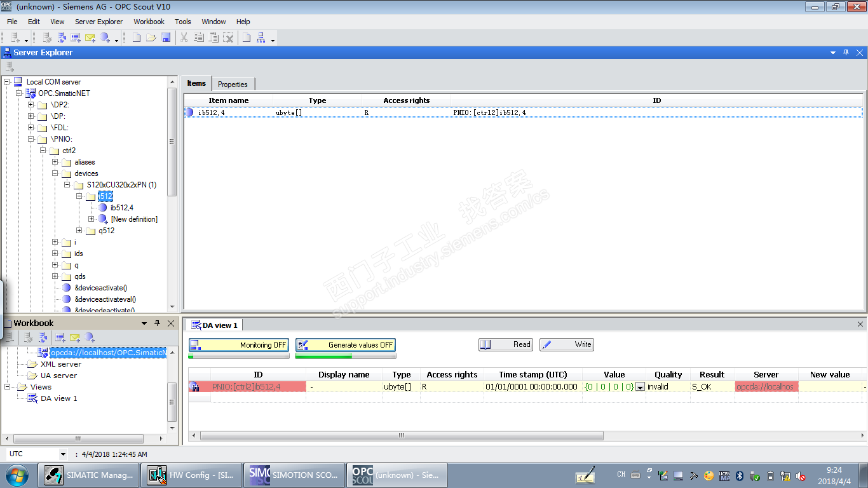The width and height of the screenshot is (868, 488).
Task: Click the main toolbar's Add DA view icon
Action: 76,38
